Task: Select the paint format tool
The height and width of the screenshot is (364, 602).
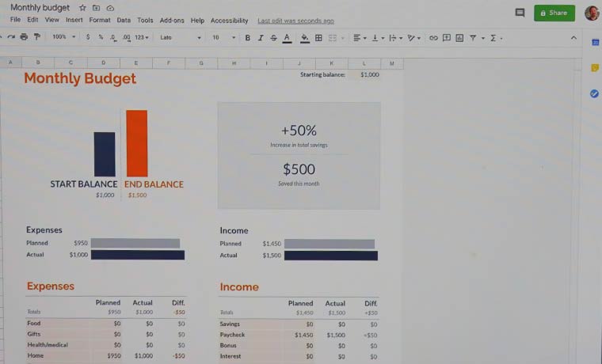Action: click(36, 37)
